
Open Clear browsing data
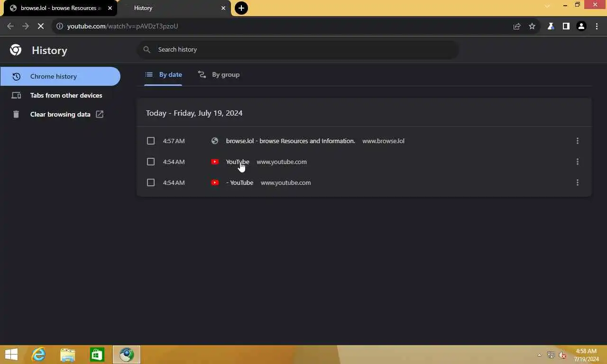(x=60, y=114)
